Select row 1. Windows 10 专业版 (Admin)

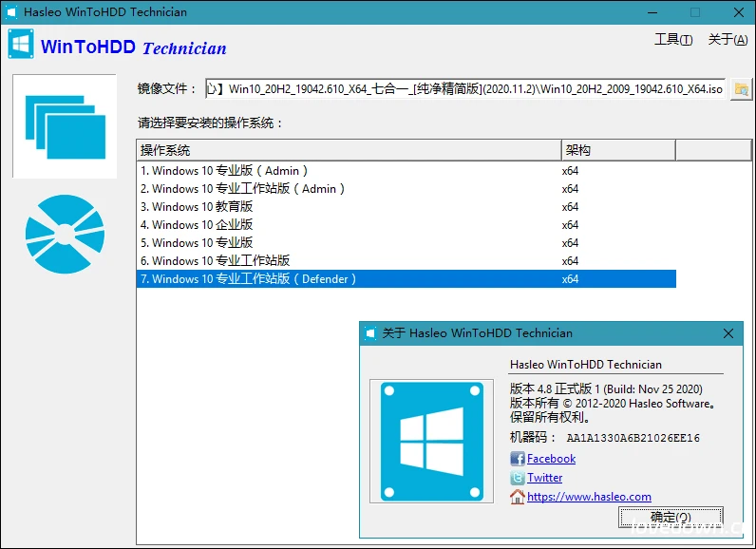(406, 171)
